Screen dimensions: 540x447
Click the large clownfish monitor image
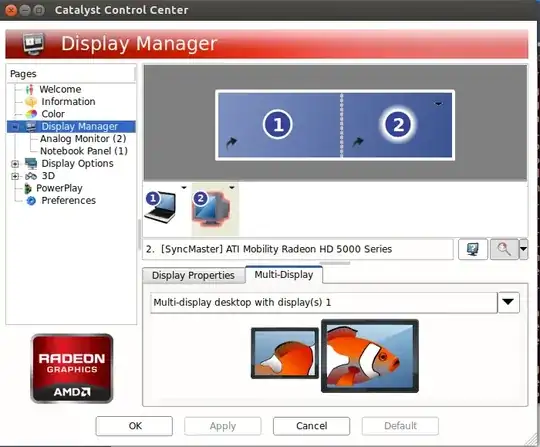coord(370,356)
